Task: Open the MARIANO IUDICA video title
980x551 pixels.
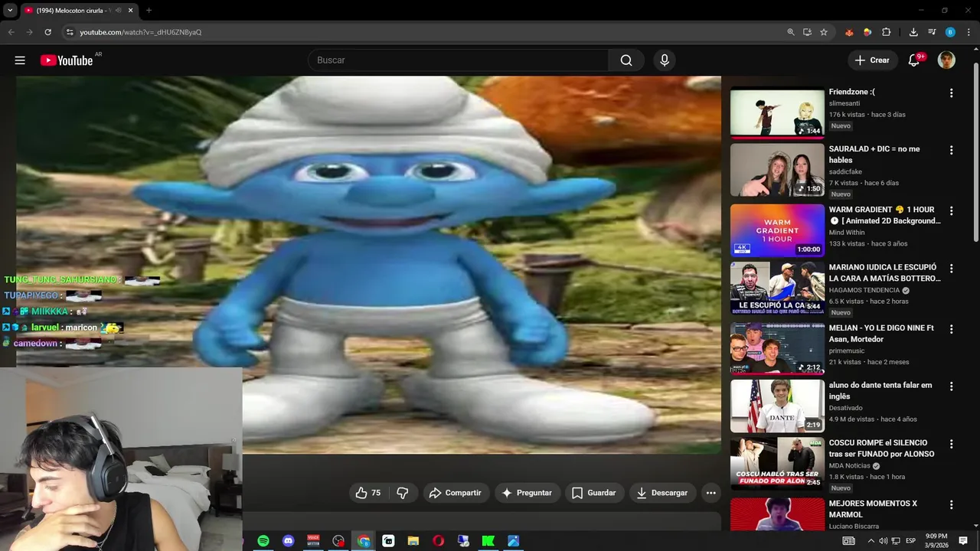Action: coord(884,273)
